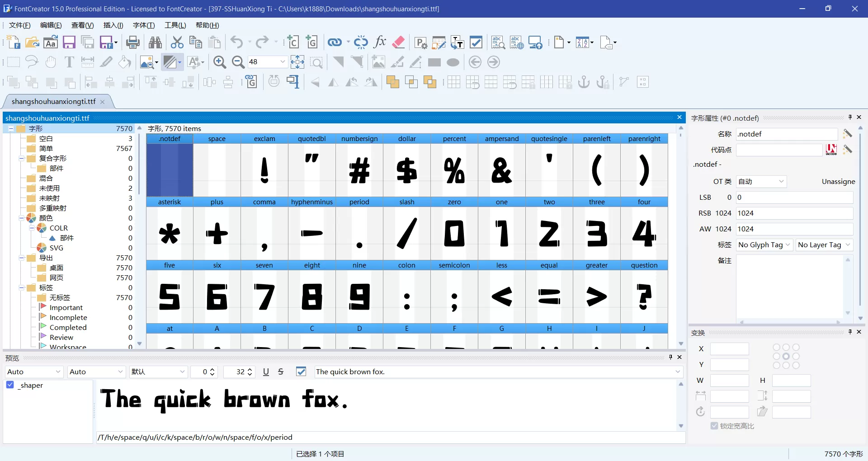The height and width of the screenshot is (461, 868).
Task: Click the pin button on 变换 panel
Action: [x=849, y=332]
